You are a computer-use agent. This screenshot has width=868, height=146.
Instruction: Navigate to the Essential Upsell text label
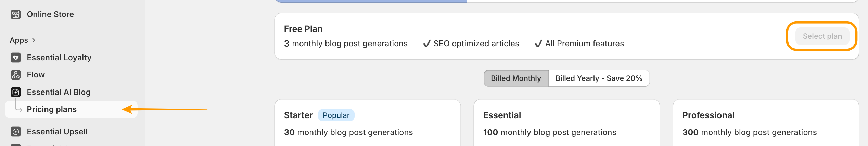point(57,132)
